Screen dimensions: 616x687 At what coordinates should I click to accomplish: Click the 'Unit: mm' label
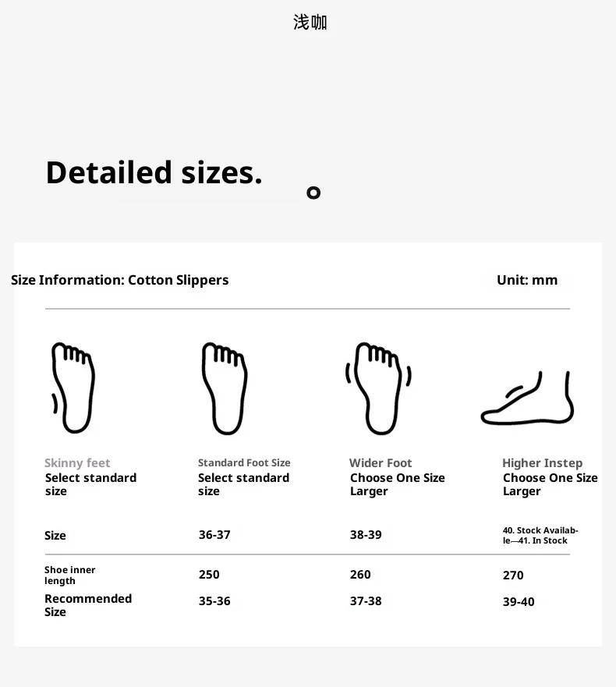(x=527, y=280)
